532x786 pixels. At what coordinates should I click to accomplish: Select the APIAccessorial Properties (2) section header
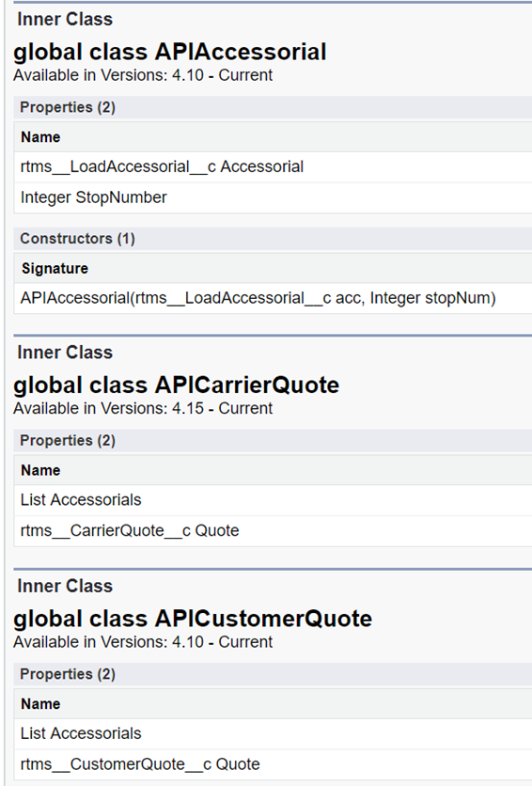point(273,107)
